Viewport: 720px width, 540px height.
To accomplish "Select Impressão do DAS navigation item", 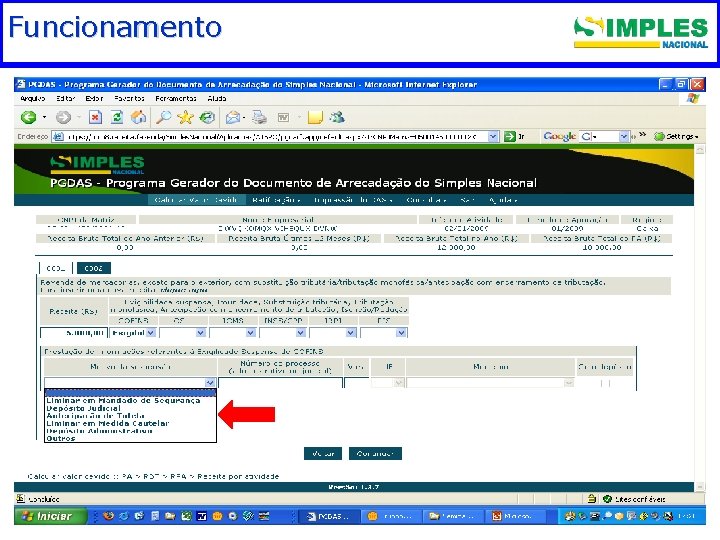I will tap(353, 200).
